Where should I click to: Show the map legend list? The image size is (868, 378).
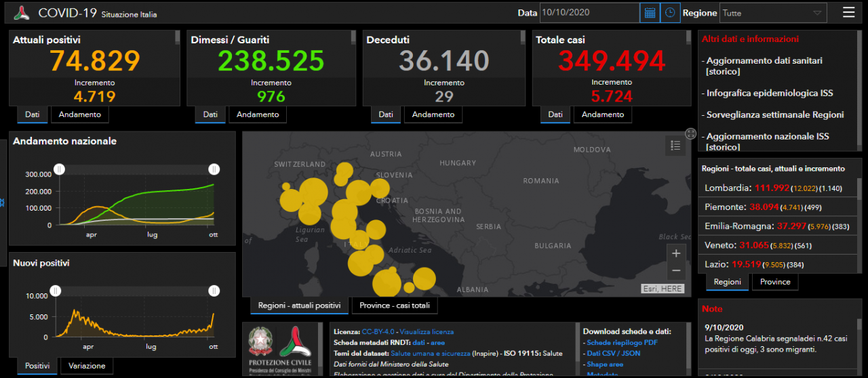[x=675, y=145]
